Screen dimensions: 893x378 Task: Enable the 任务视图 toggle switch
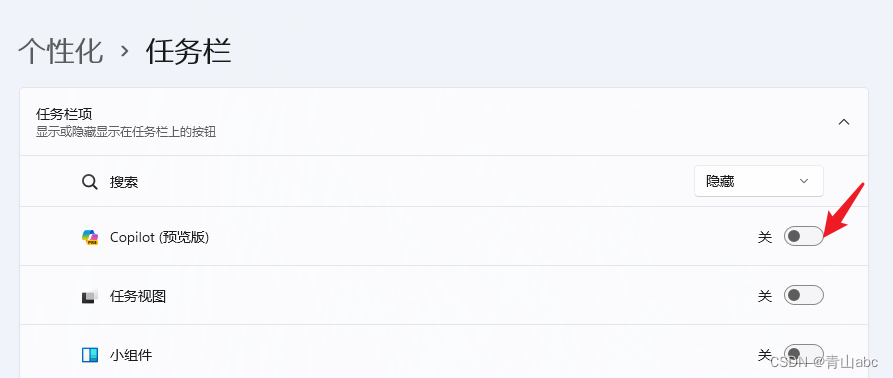pos(804,295)
